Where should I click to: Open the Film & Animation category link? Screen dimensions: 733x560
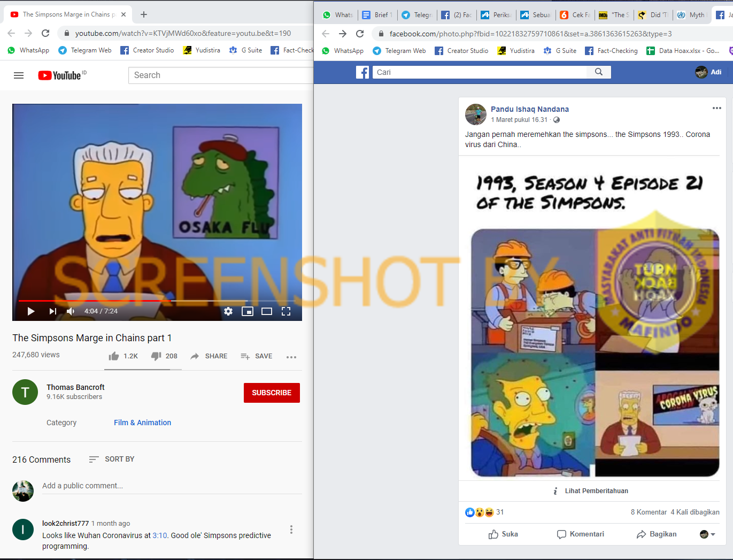click(x=142, y=423)
